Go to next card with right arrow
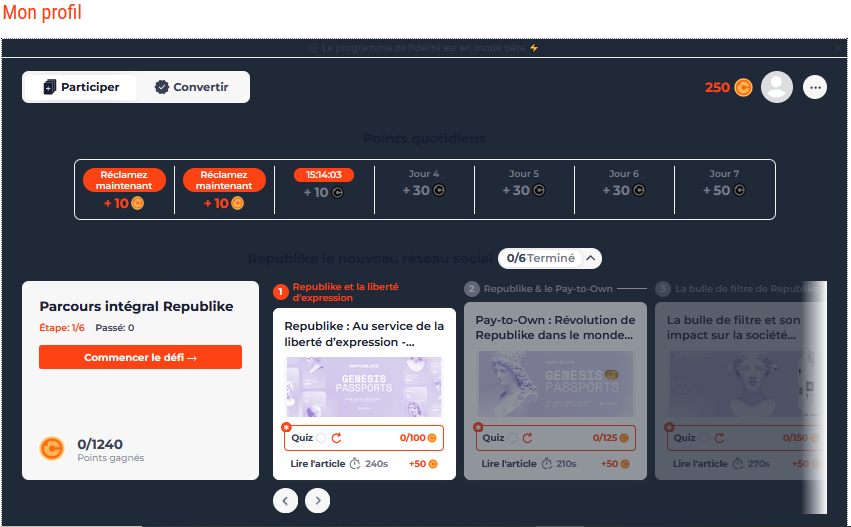 (317, 500)
